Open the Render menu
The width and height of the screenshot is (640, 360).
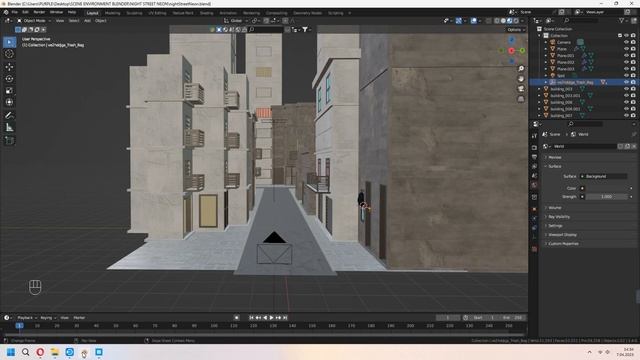pyautogui.click(x=39, y=12)
